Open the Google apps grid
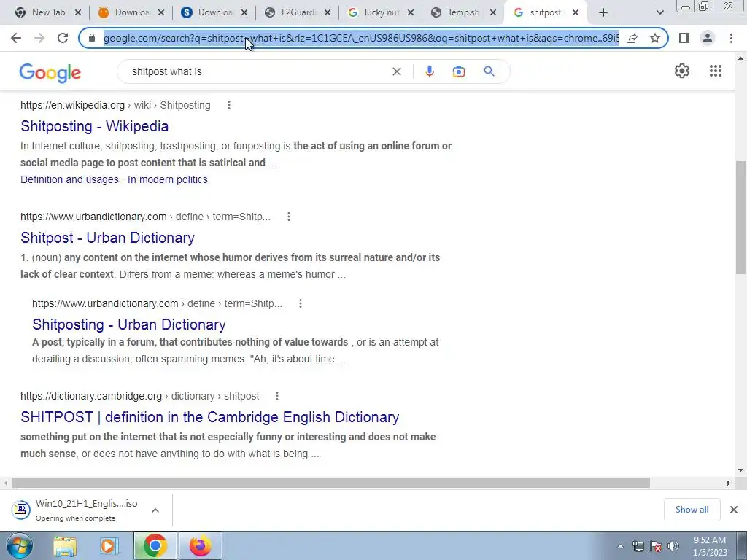The width and height of the screenshot is (747, 560). tap(716, 71)
